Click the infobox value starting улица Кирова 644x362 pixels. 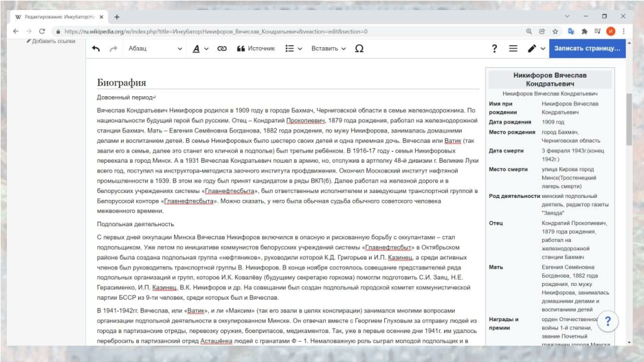[x=569, y=178]
